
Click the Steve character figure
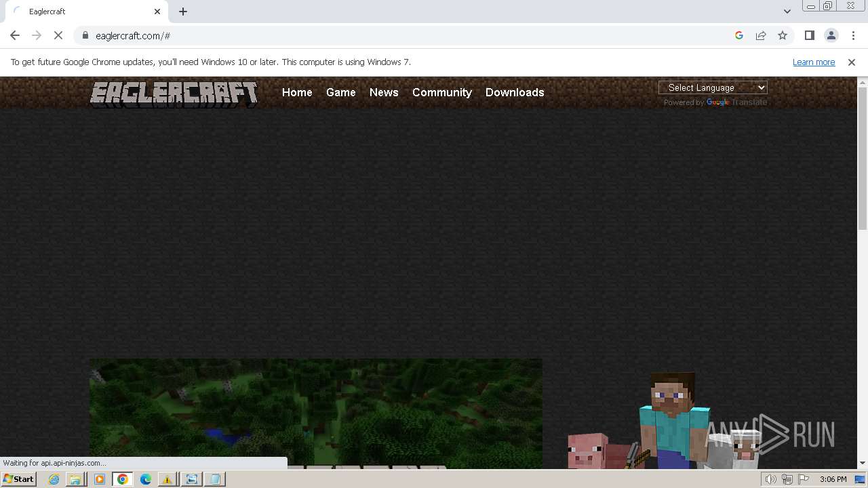674,420
